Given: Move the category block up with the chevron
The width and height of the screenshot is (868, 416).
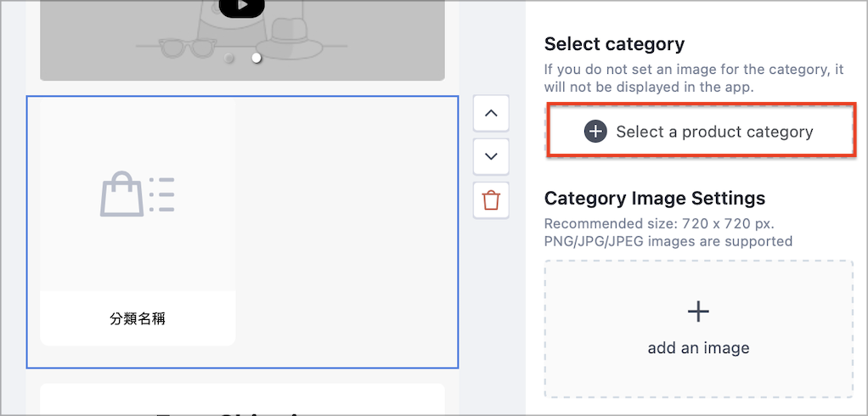Looking at the screenshot, I should point(491,113).
